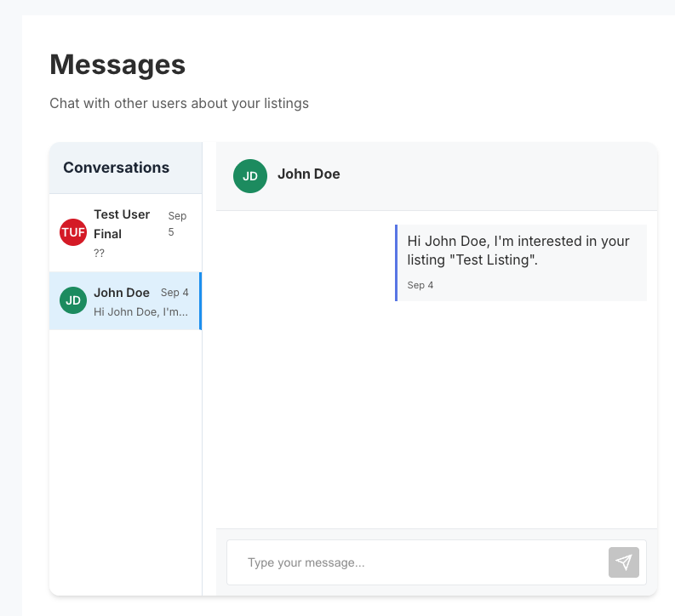
Task: Focus the "Type your message..." input field
Action: tap(417, 562)
